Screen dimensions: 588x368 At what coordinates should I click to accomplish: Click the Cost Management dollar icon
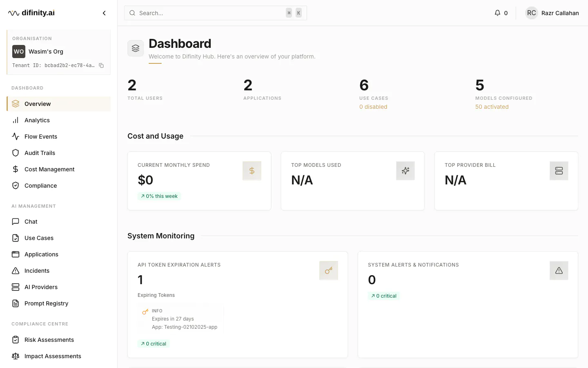[x=16, y=169]
